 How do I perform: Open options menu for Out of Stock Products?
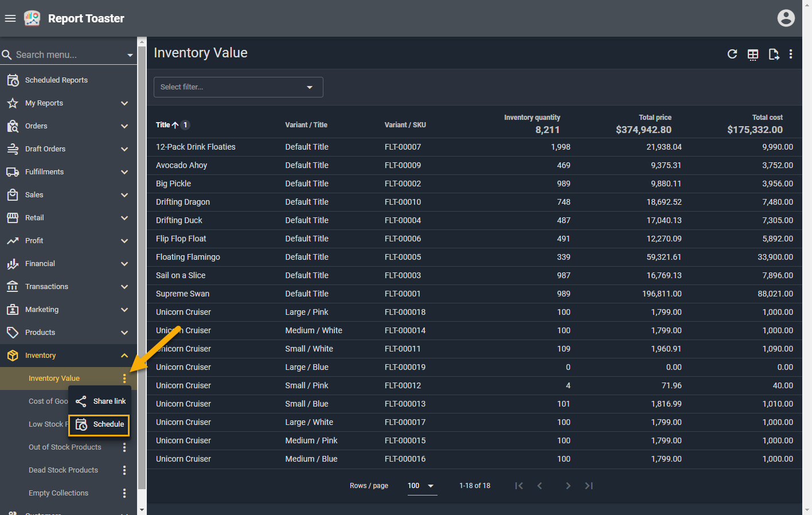pos(124,447)
